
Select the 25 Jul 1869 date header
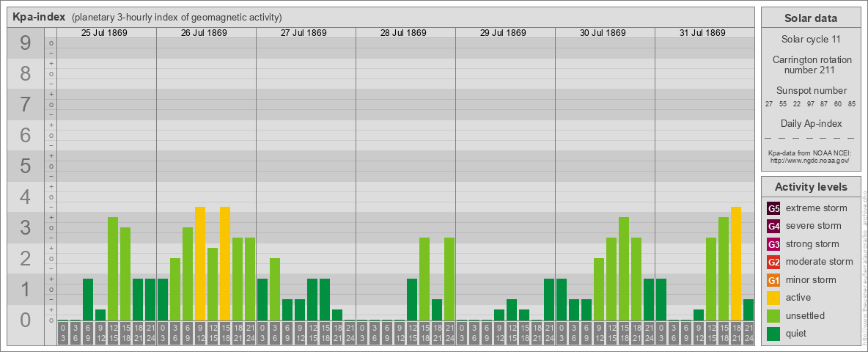click(x=104, y=33)
